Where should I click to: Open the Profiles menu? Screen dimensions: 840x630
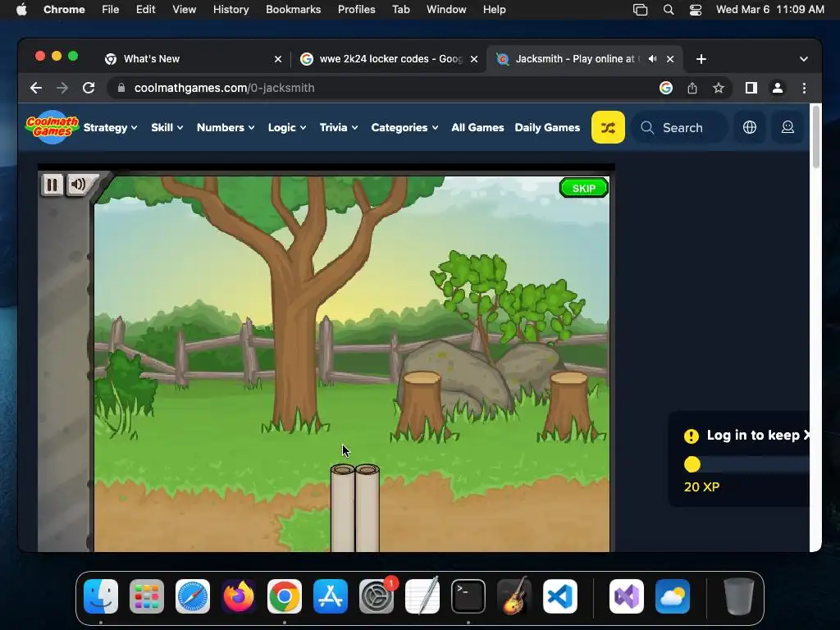tap(356, 10)
